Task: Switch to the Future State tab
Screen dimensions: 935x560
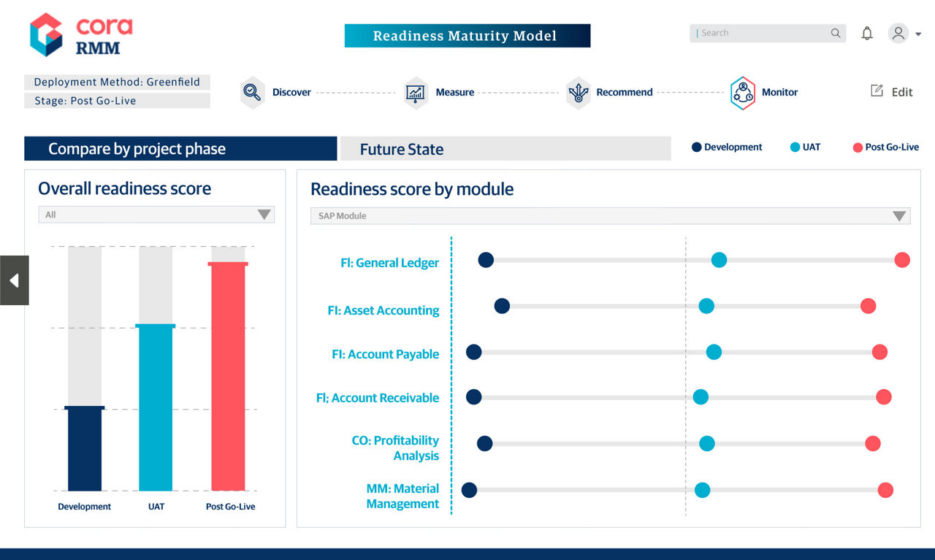Action: pos(505,149)
